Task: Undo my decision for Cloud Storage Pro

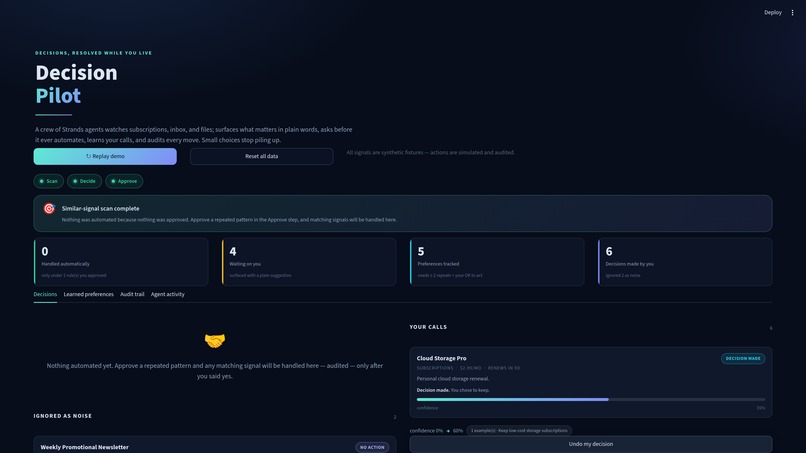Action: (591, 444)
